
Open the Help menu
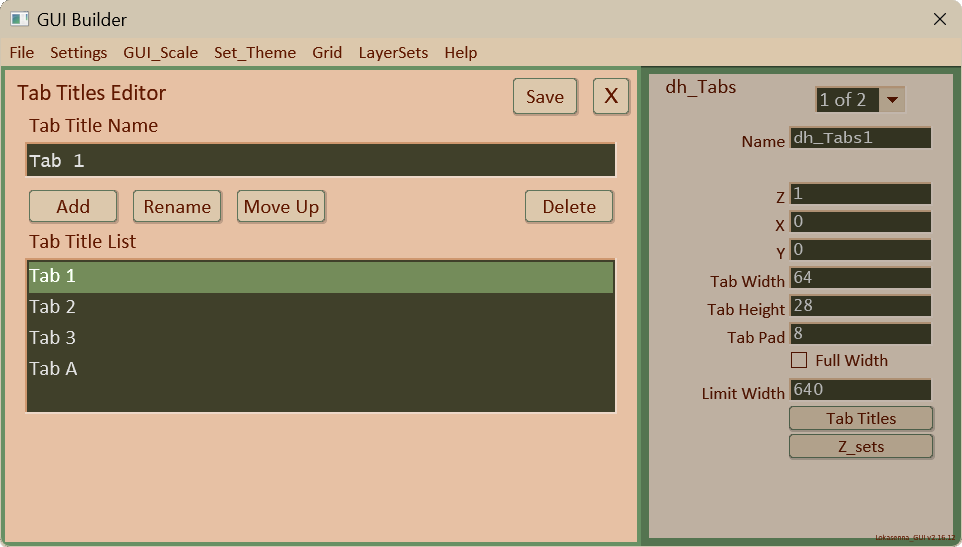tap(461, 53)
